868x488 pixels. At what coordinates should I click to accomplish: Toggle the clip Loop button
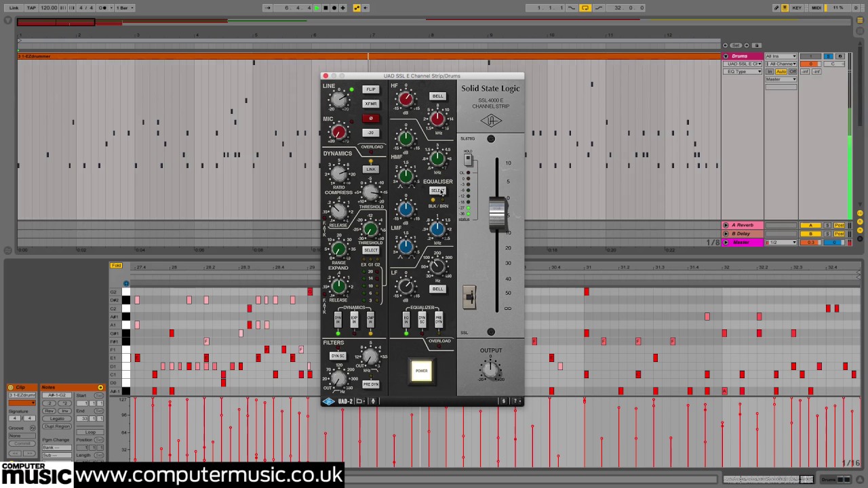[x=90, y=432]
